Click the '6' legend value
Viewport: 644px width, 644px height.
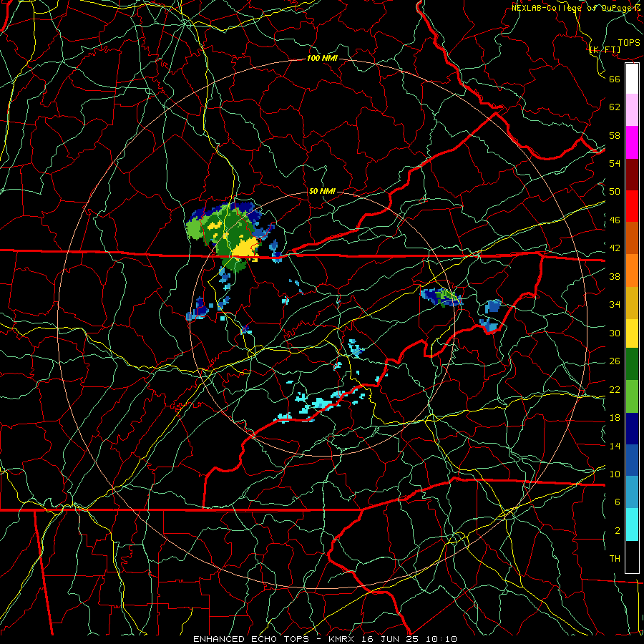[618, 502]
